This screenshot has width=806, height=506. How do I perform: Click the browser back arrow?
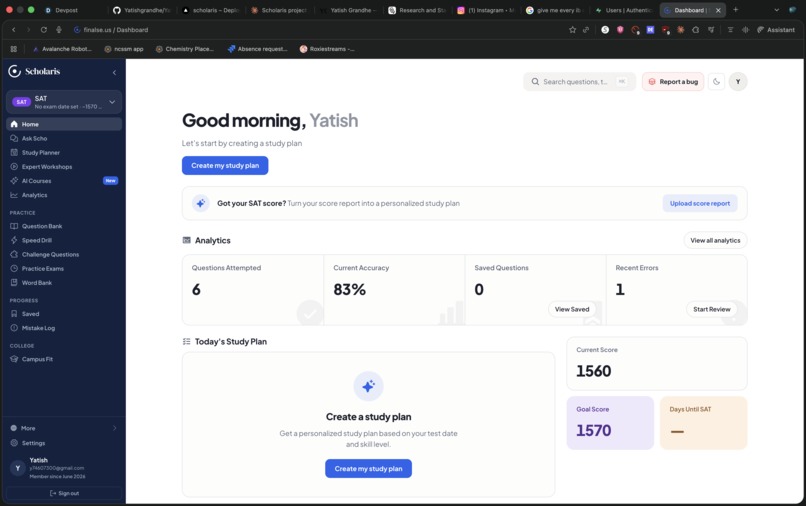pos(14,30)
